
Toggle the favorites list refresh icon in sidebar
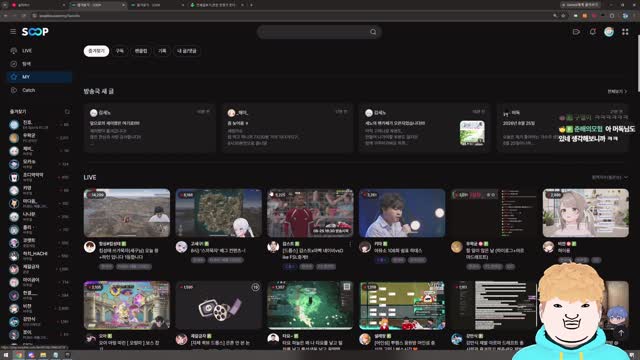click(67, 111)
